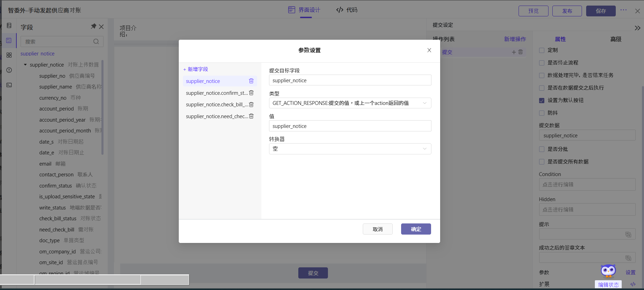Click the icon inside 成功之后的签章文本 field
The width and height of the screenshot is (644, 290).
click(x=628, y=258)
